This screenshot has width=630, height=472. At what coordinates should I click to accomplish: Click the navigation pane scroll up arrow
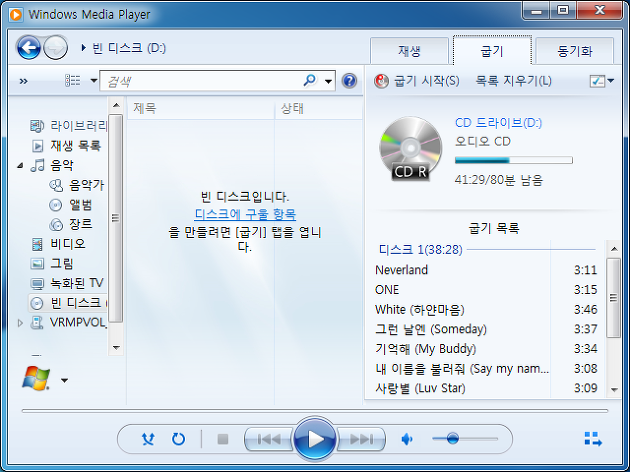tap(116, 106)
